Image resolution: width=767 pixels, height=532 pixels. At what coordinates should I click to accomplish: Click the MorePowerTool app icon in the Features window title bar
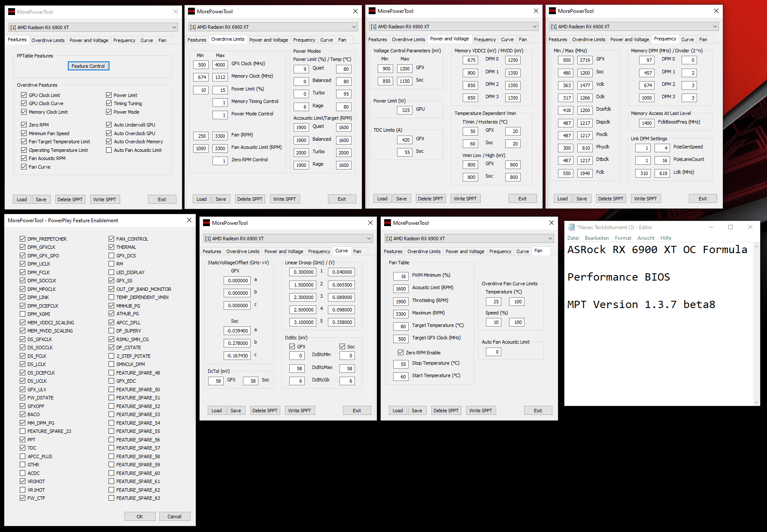(x=12, y=12)
